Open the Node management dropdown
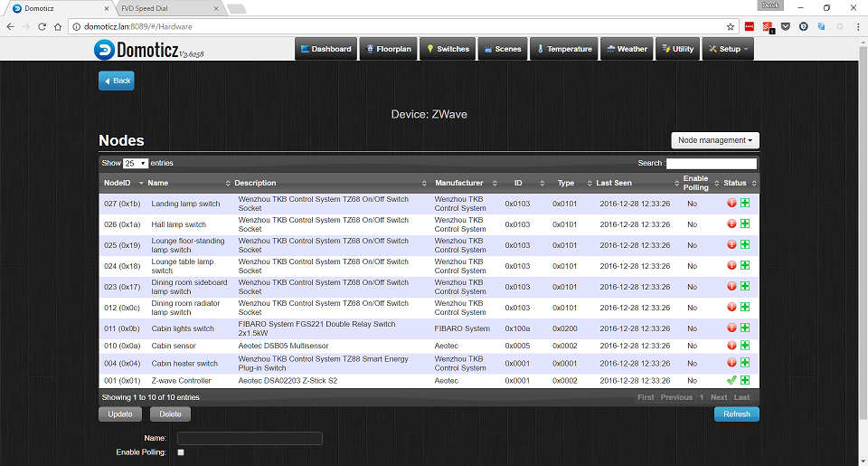This screenshot has height=466, width=868. point(715,140)
